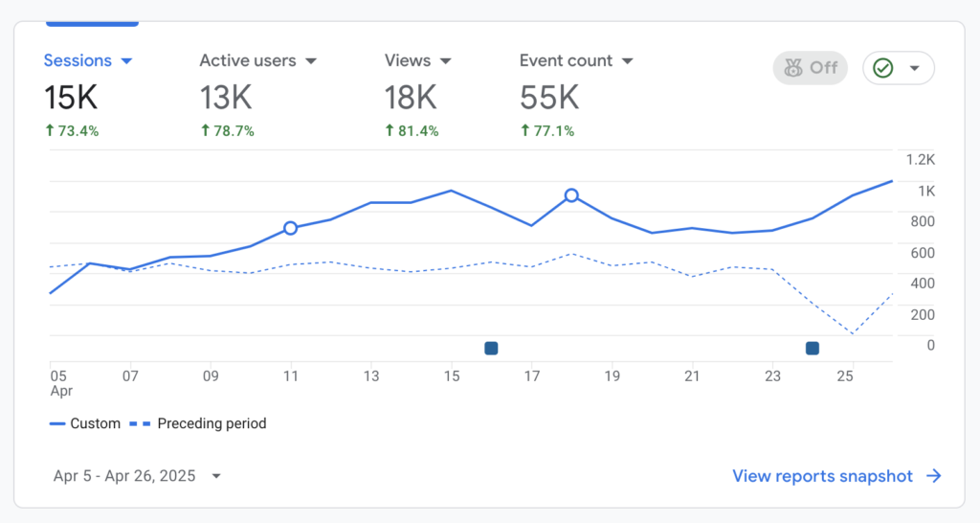
Task: Click the circled data point on Apr 11
Action: (291, 228)
